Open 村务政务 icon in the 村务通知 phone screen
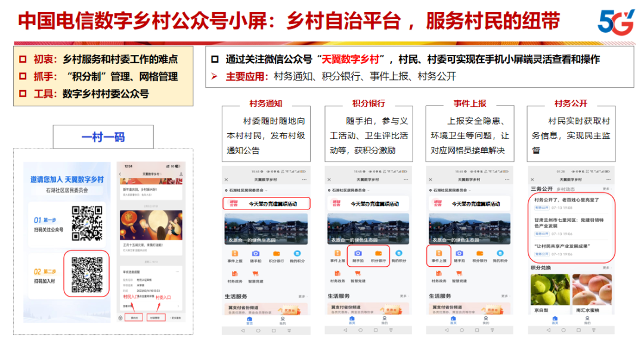The image size is (644, 355). (234, 274)
